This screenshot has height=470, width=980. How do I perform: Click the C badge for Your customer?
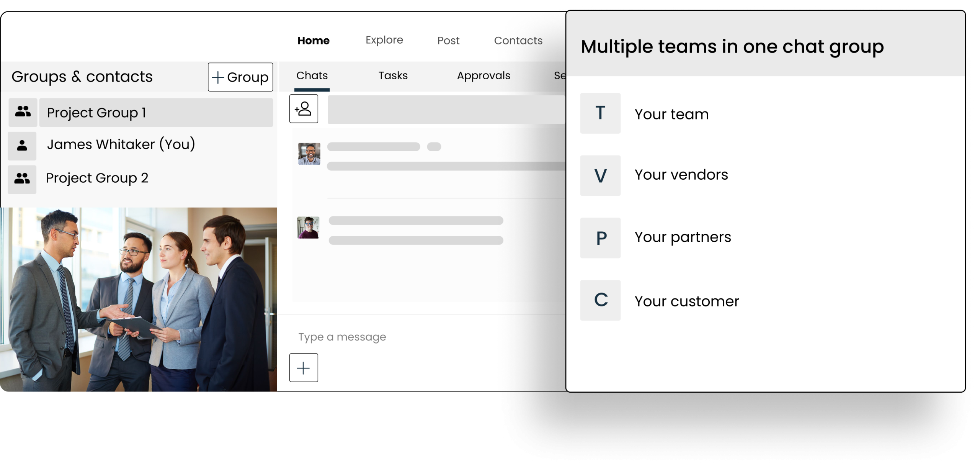(x=600, y=300)
